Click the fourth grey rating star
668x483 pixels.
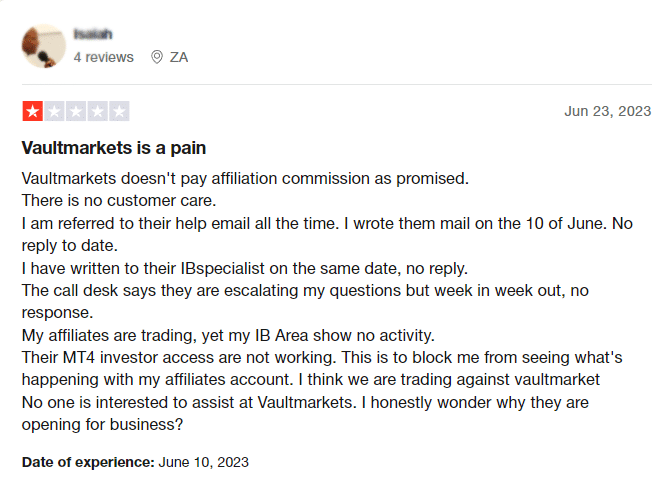pos(98,112)
